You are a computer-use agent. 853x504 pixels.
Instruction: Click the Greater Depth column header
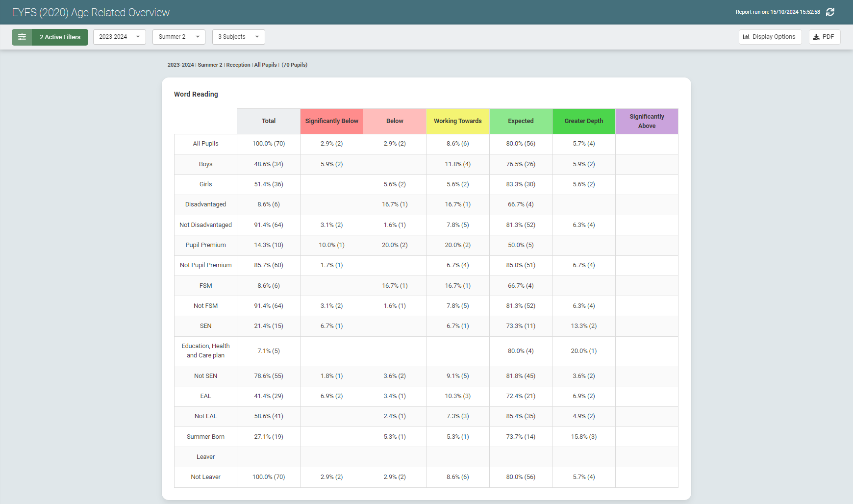[x=583, y=121]
